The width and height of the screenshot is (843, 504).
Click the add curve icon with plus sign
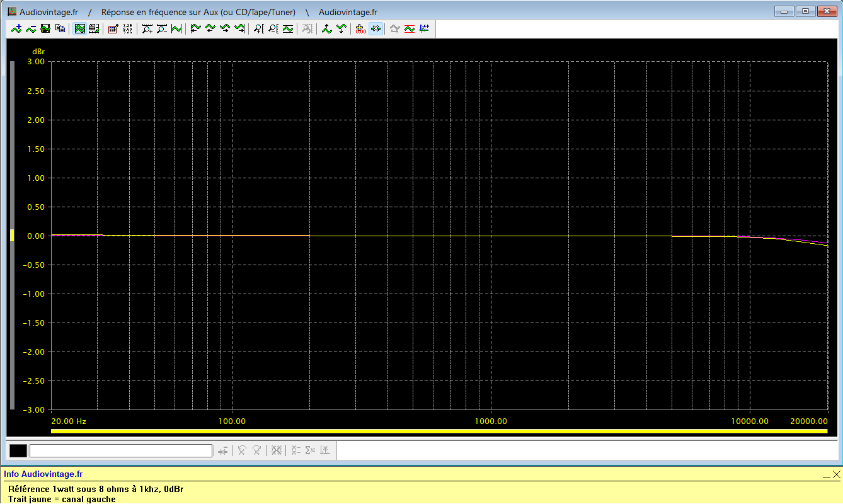point(16,28)
